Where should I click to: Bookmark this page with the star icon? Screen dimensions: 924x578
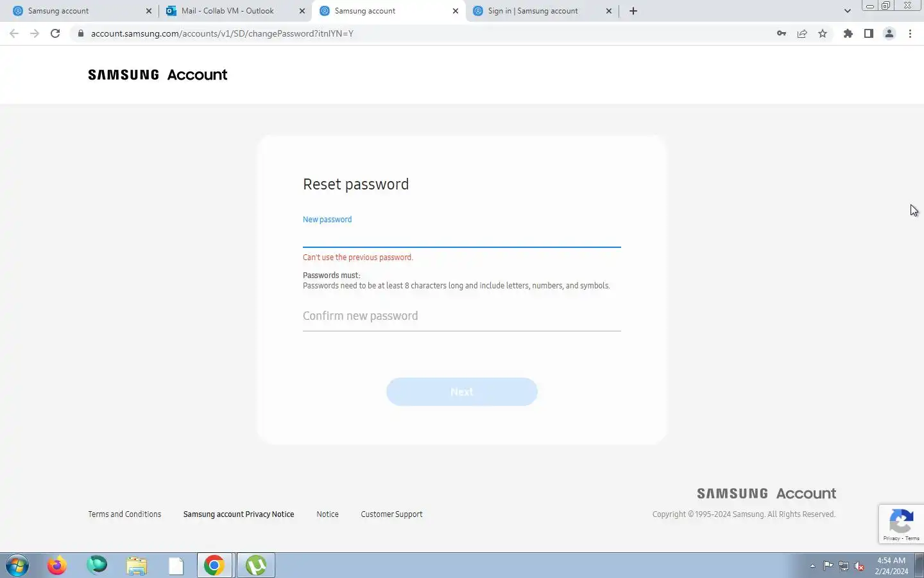coord(823,33)
